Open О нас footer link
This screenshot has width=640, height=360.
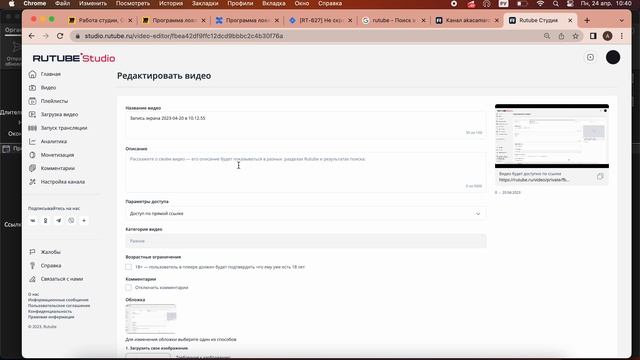33,294
